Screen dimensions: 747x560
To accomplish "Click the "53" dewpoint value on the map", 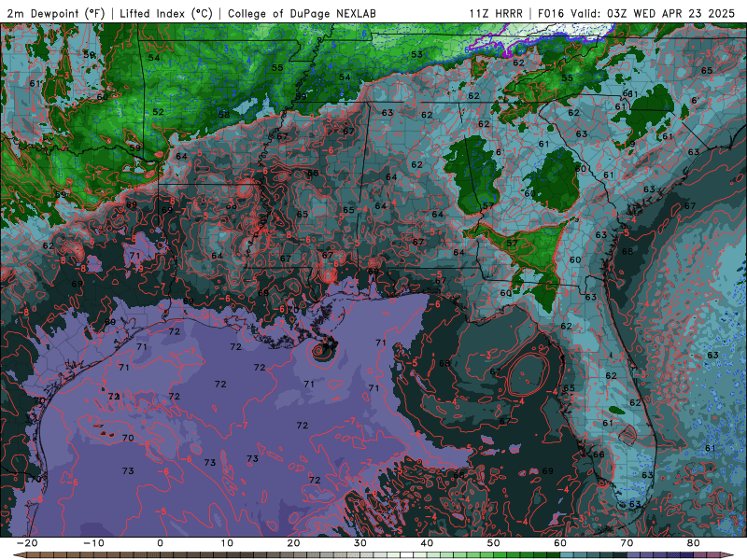I will click(x=416, y=54).
